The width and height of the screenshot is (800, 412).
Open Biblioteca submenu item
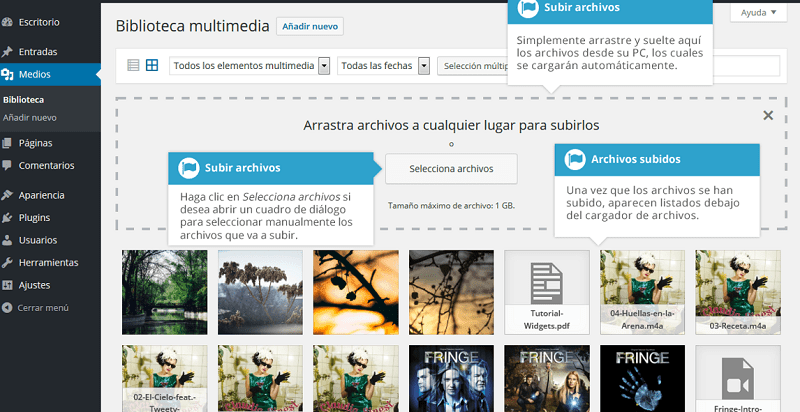(23, 100)
